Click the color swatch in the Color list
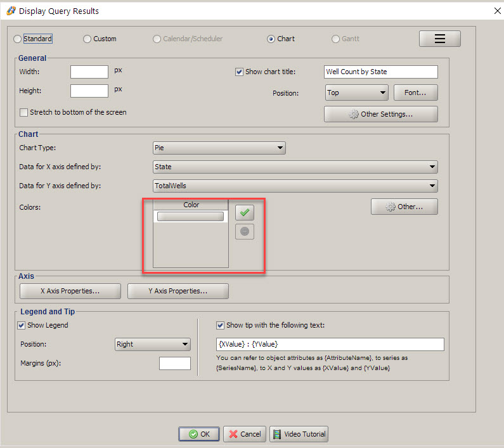Viewport: 504px width, 448px height. click(x=190, y=217)
